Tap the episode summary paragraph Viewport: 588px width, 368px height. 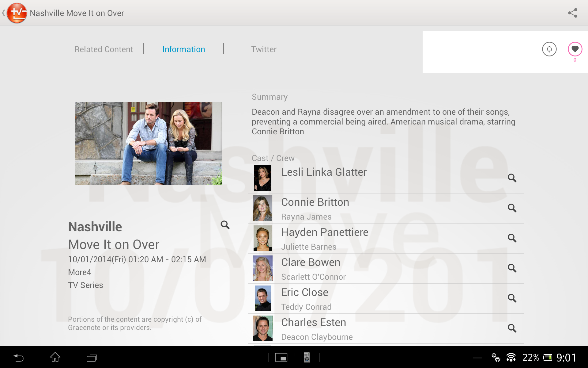coord(383,122)
